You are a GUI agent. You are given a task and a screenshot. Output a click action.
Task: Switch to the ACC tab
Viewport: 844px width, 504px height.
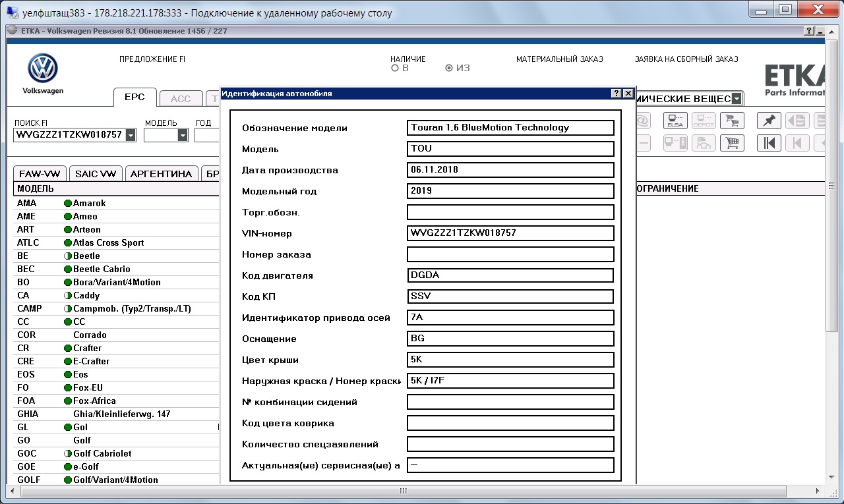click(x=181, y=99)
